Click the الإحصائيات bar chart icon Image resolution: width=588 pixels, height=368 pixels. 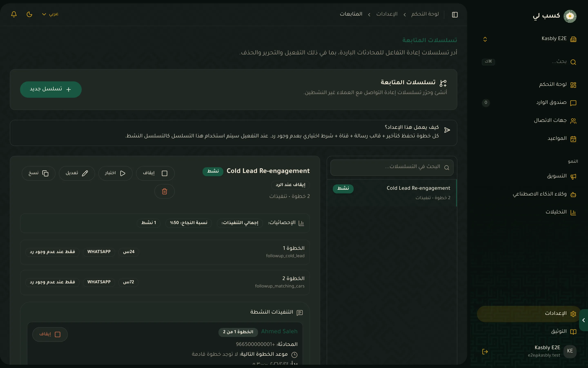tap(301, 223)
